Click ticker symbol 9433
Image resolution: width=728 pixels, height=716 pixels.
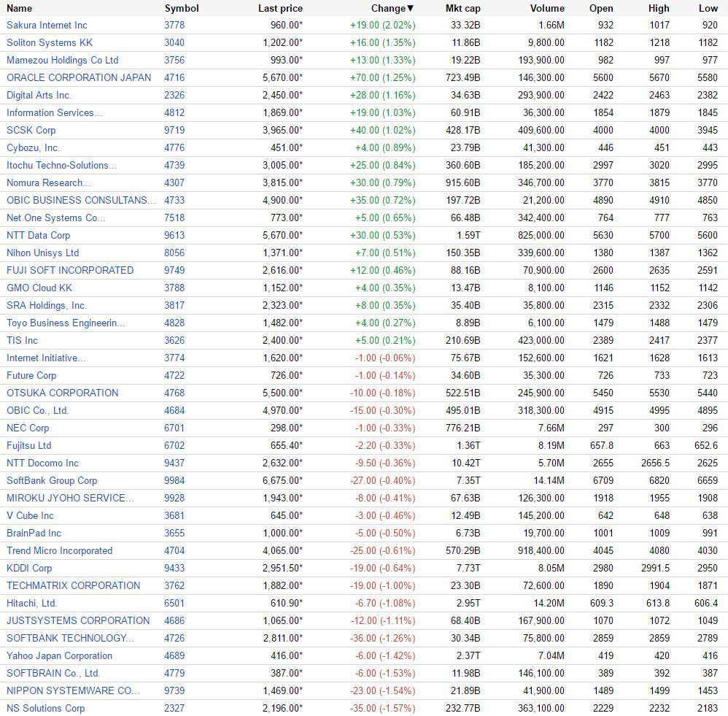point(174,569)
